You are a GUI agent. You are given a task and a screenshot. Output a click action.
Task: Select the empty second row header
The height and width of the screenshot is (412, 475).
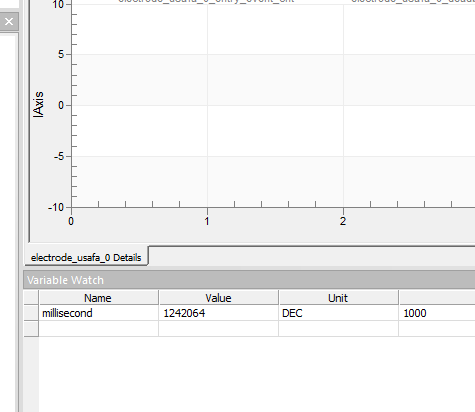(x=31, y=329)
